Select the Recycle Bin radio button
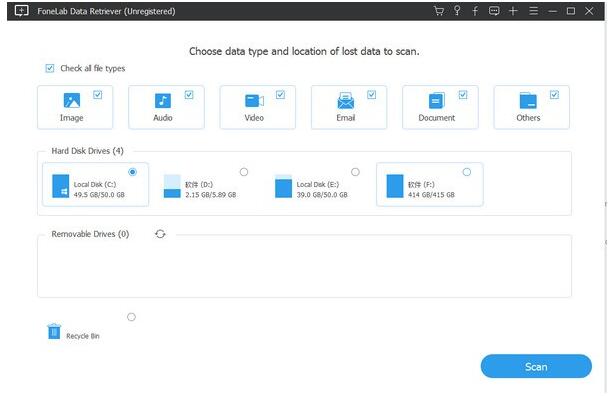 (131, 317)
